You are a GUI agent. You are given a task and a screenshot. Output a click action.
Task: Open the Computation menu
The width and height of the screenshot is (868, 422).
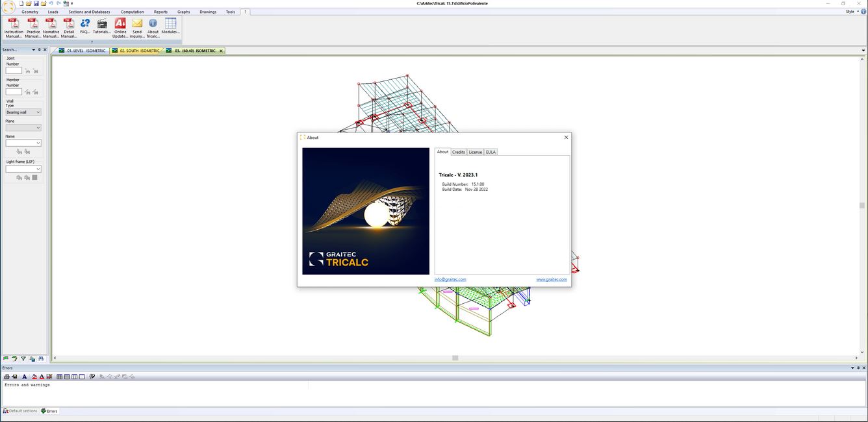(x=132, y=11)
